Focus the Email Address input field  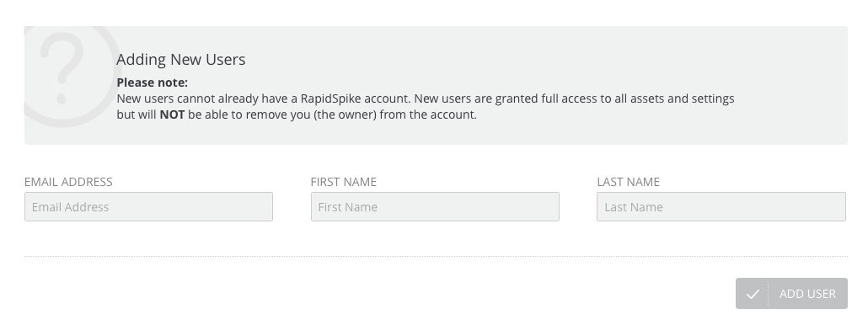tap(148, 207)
